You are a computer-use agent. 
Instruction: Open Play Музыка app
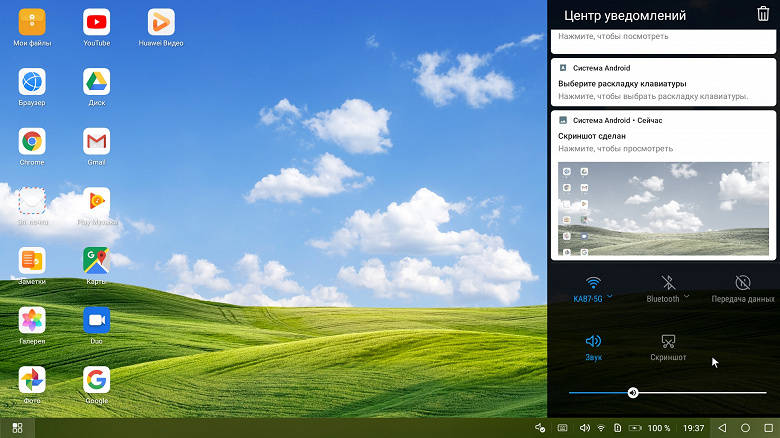97,201
